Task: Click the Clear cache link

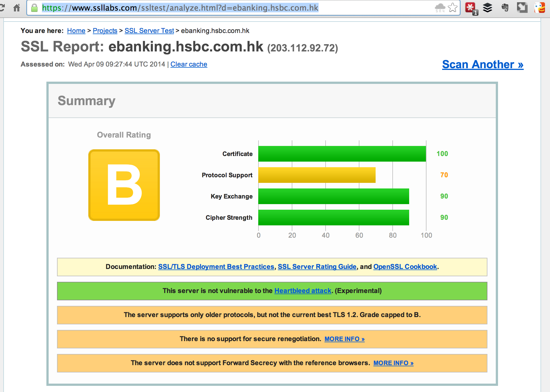Action: [189, 64]
